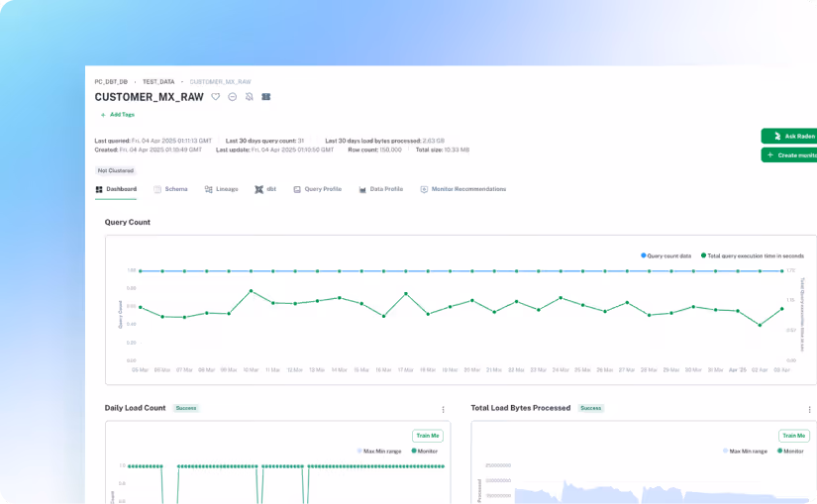The image size is (817, 504).
Task: Click Train Me in the Daily Load Count chart
Action: point(428,436)
